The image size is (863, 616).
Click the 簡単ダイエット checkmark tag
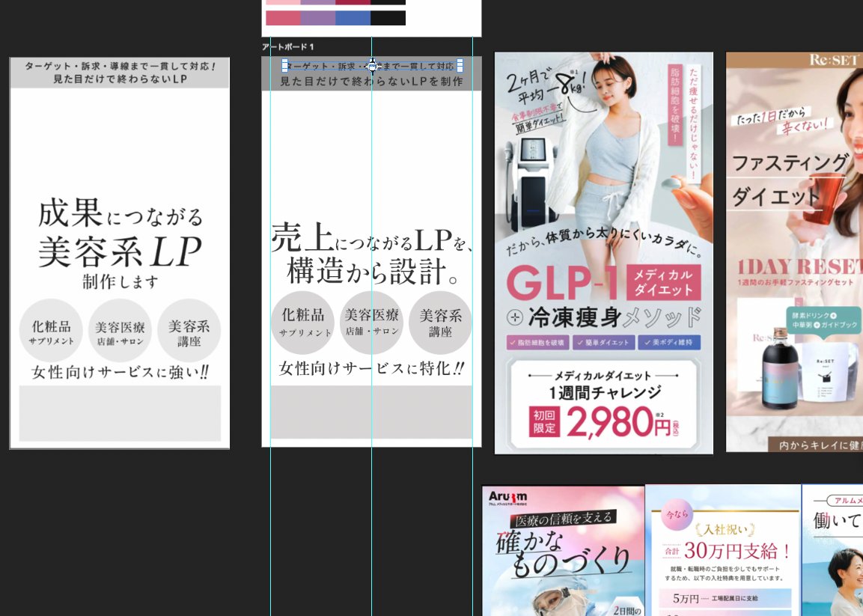604,342
